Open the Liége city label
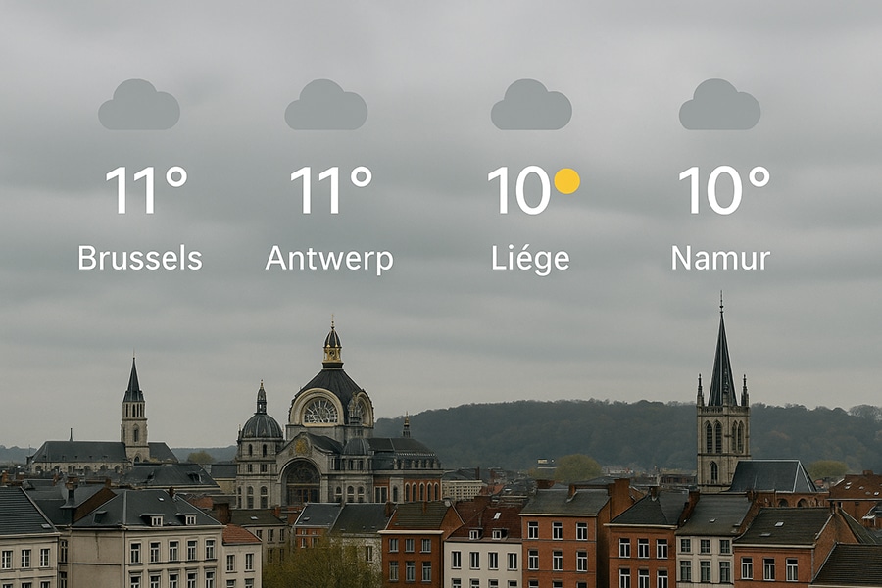 pos(530,260)
